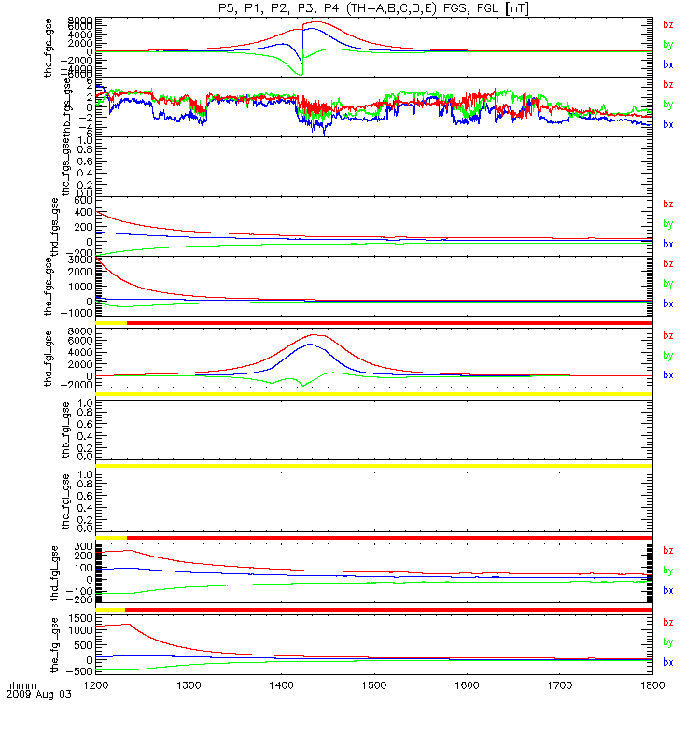The height and width of the screenshot is (747, 700).
Task: Select the thc_fgl_gse y-axis label
Action: tap(65, 501)
